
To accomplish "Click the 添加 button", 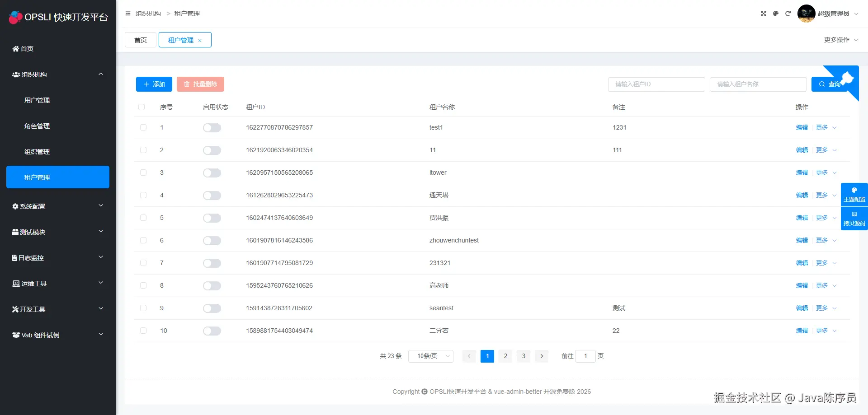I will click(x=154, y=84).
